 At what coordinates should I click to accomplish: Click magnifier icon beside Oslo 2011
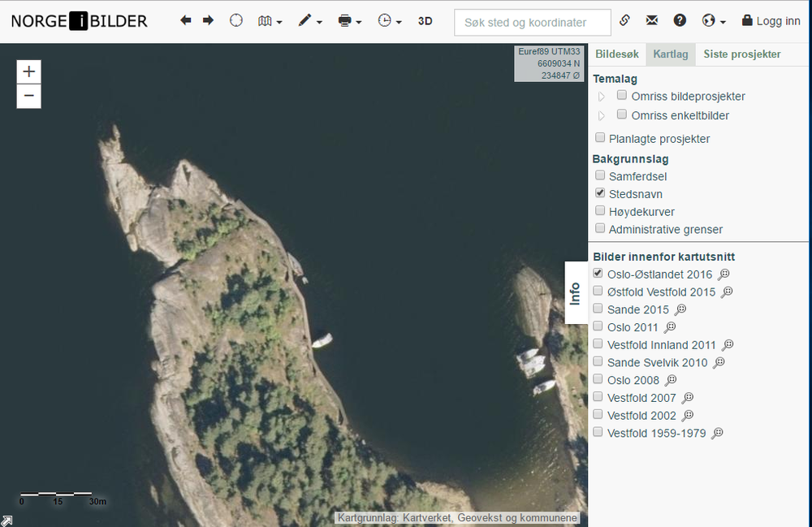670,327
